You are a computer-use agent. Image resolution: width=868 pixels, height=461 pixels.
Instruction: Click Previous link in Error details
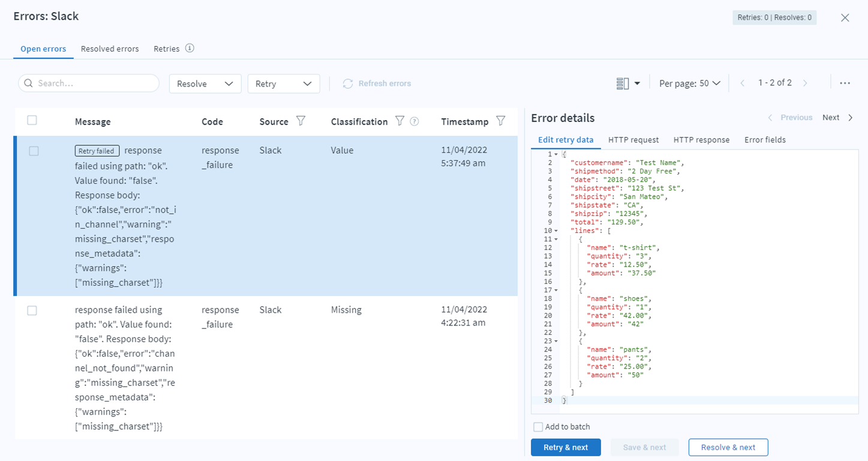click(x=797, y=118)
